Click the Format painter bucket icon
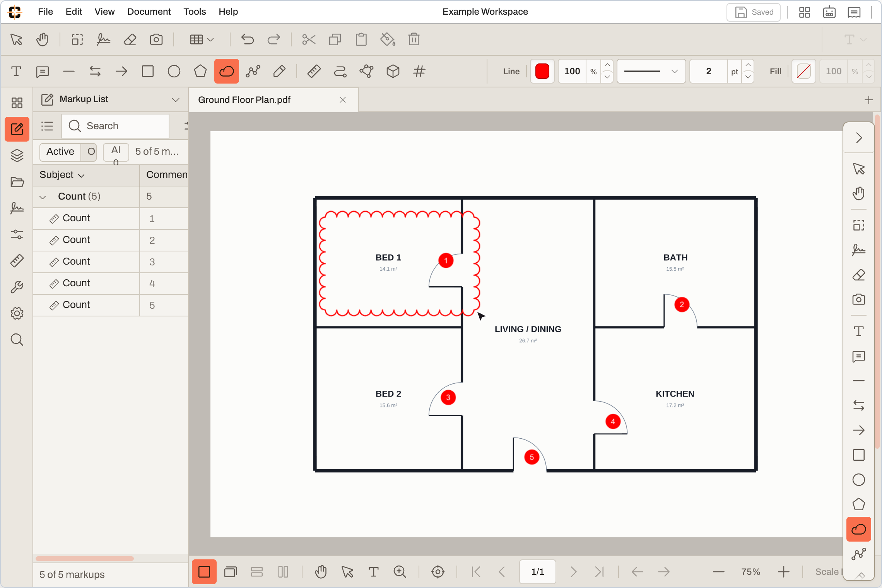Screen dimensions: 882x588 point(388,39)
